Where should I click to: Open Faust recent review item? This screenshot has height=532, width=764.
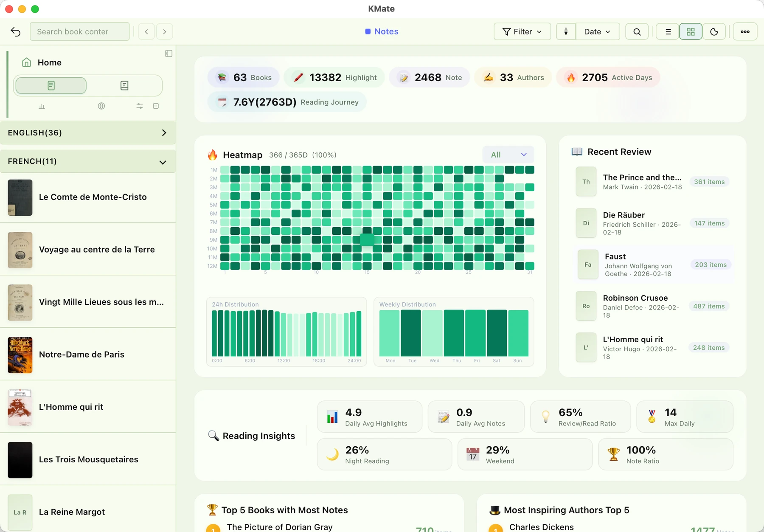click(654, 265)
